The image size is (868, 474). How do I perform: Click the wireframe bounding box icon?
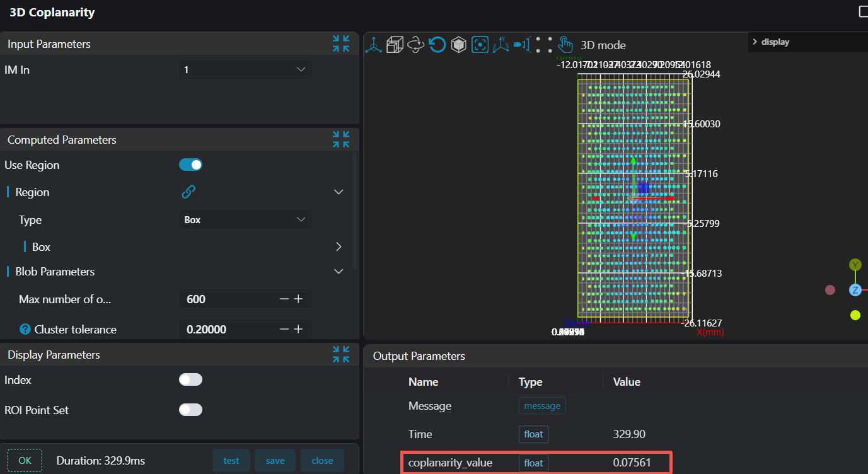click(x=395, y=45)
